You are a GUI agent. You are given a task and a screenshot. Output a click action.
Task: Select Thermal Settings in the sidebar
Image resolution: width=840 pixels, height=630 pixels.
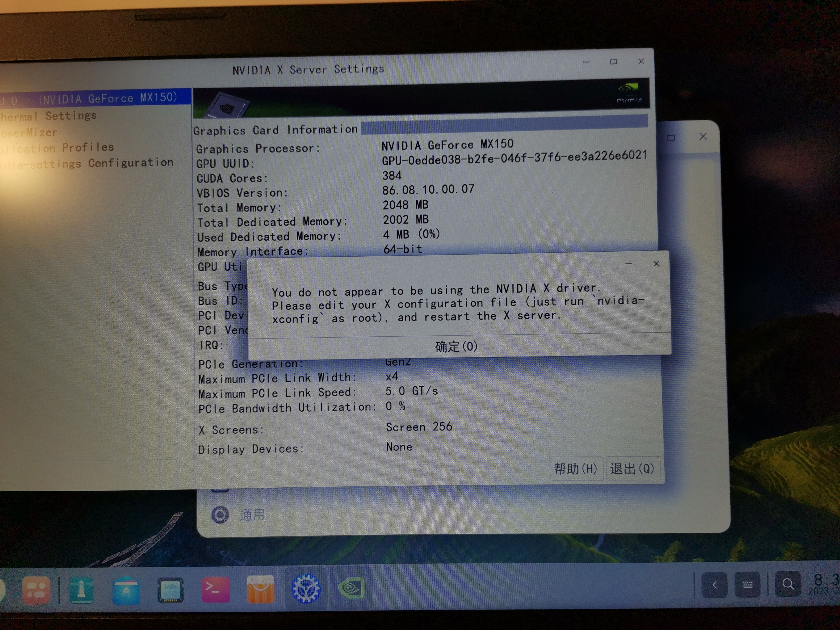(x=57, y=116)
